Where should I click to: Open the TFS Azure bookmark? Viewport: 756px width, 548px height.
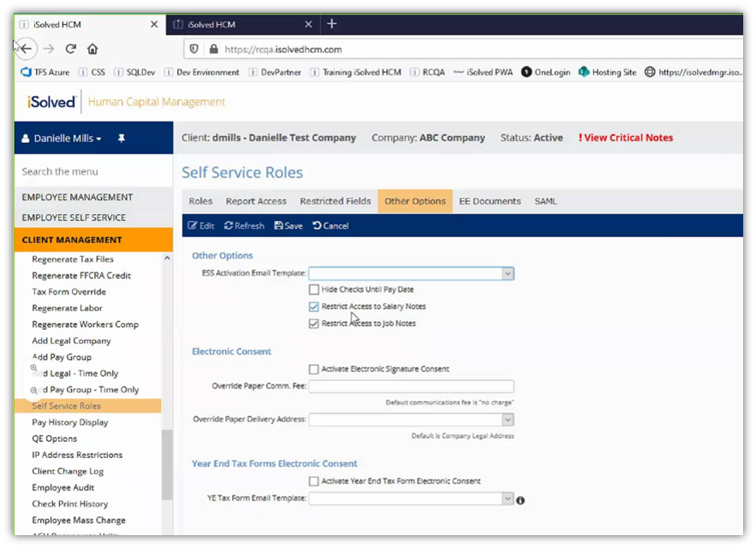(x=45, y=73)
